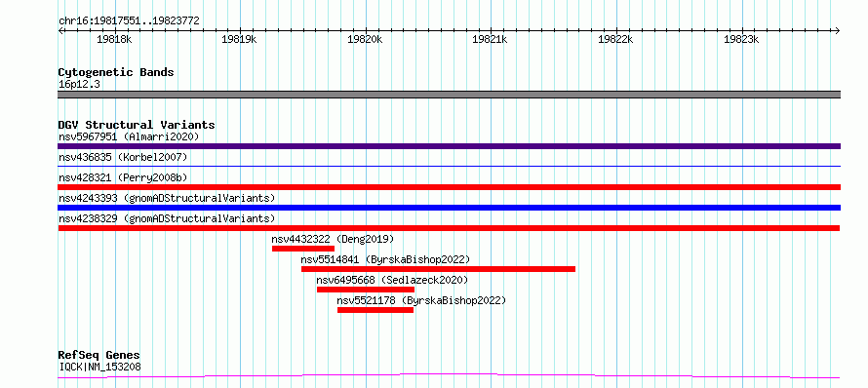This screenshot has width=868, height=388.
Task: Click the magenta IQCK gene line
Action: point(449,376)
